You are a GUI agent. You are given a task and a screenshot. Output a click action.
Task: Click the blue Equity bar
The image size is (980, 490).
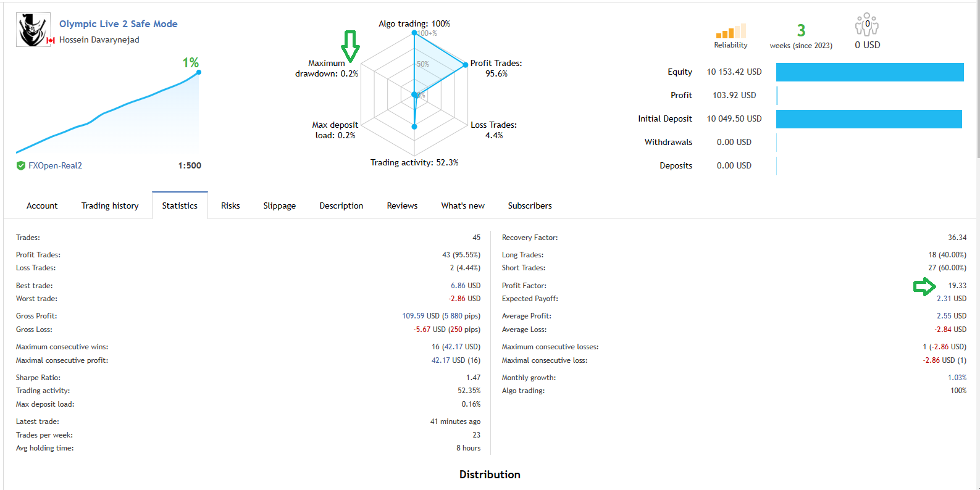pos(869,72)
